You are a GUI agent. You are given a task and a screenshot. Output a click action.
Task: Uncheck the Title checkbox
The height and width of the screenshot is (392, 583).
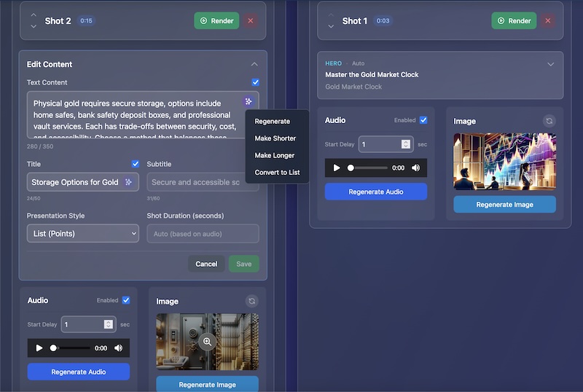(135, 164)
